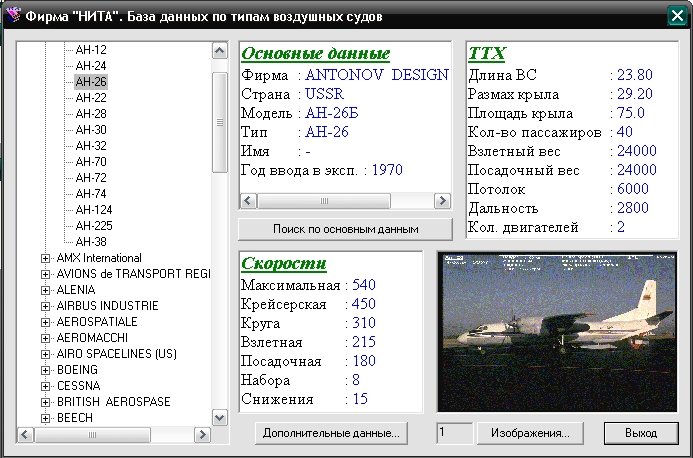Click the 'Основные данные' heading
The height and width of the screenshot is (458, 693).
pyautogui.click(x=316, y=53)
